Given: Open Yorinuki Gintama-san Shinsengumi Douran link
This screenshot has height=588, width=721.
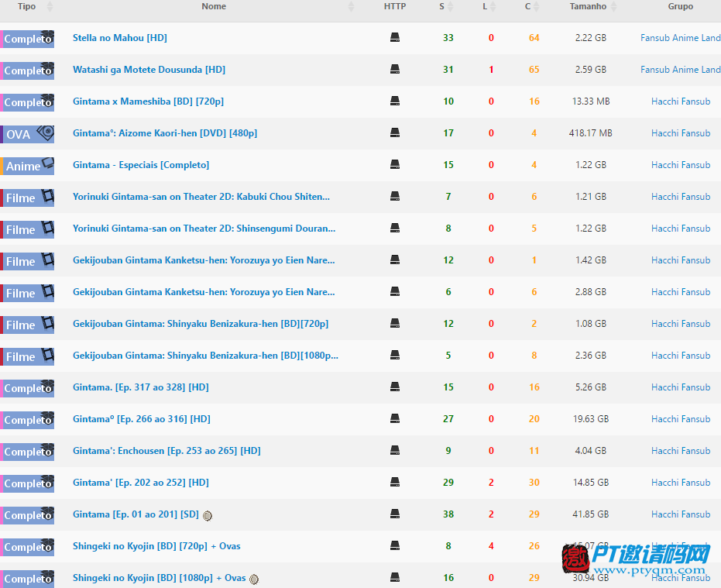Looking at the screenshot, I should coord(204,229).
